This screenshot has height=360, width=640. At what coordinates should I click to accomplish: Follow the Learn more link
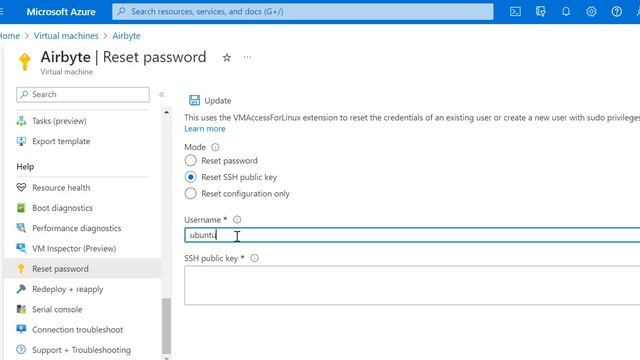pyautogui.click(x=204, y=129)
